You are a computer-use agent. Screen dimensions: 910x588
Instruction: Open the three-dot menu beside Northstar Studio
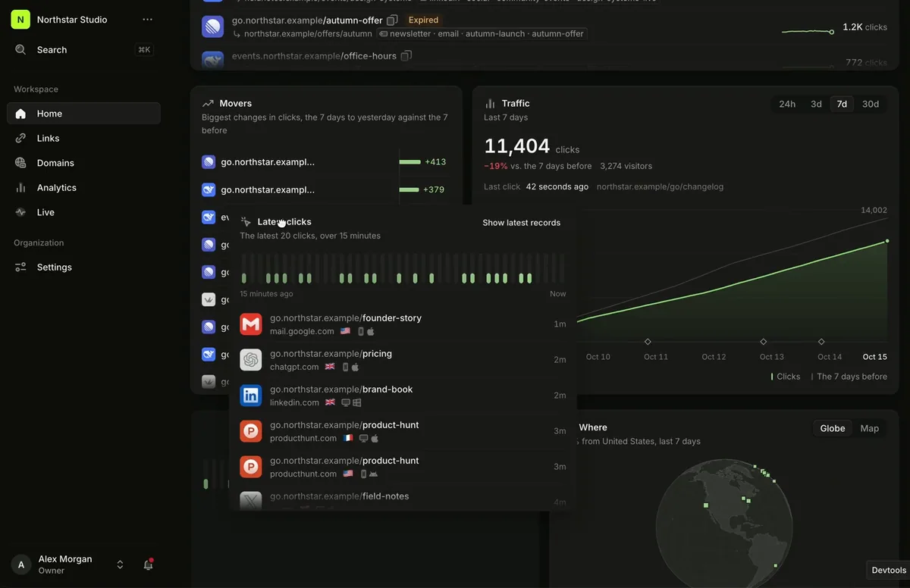tap(147, 20)
